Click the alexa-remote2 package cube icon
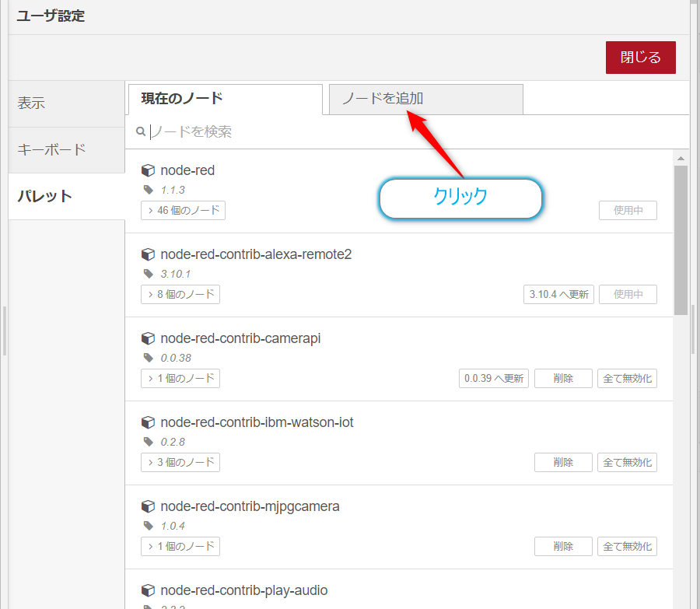Screen dimensions: 700x609 pos(148,254)
